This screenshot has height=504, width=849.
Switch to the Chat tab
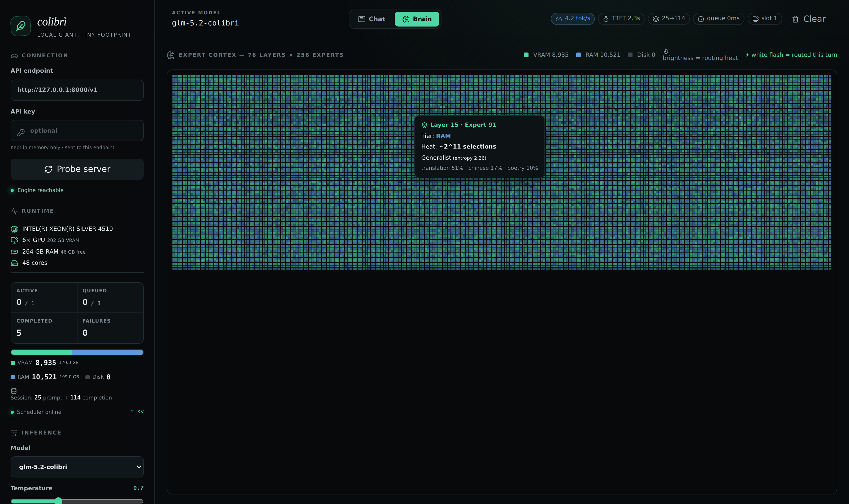[372, 19]
